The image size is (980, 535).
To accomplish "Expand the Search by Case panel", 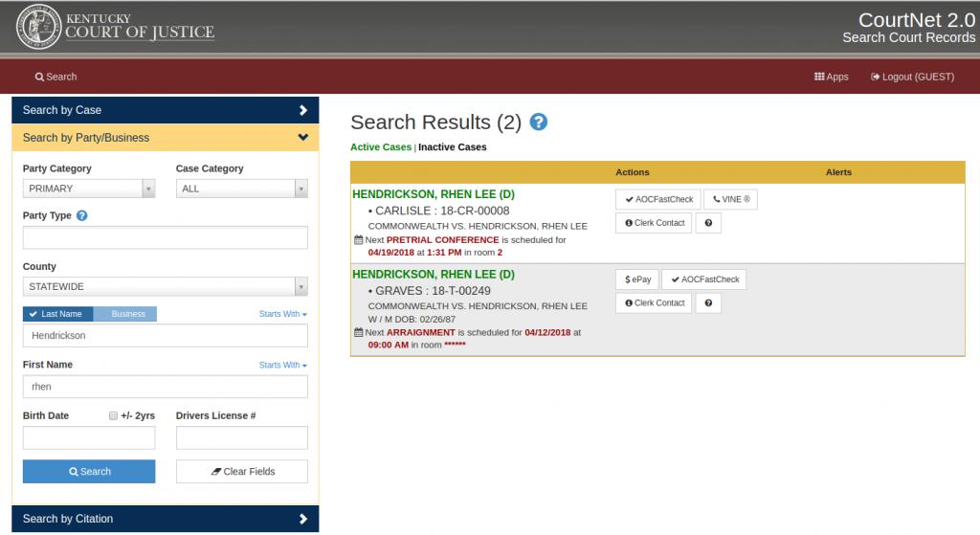I will pos(165,110).
